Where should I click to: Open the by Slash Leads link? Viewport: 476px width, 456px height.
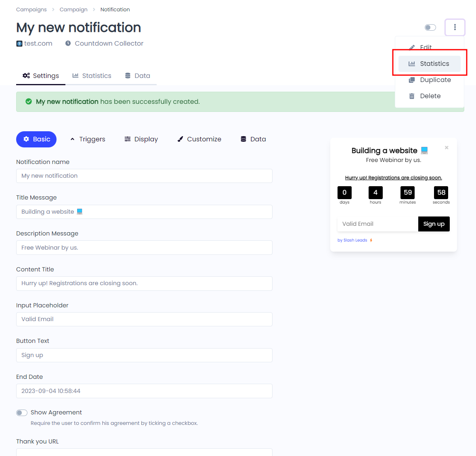click(x=354, y=240)
